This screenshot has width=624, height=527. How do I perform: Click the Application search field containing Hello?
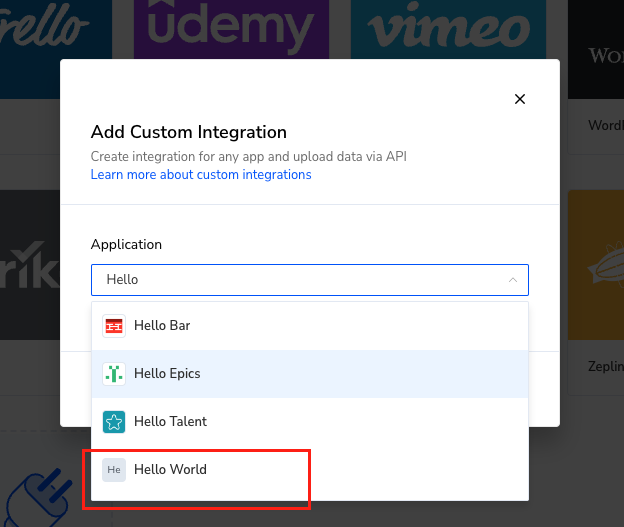pyautogui.click(x=310, y=280)
